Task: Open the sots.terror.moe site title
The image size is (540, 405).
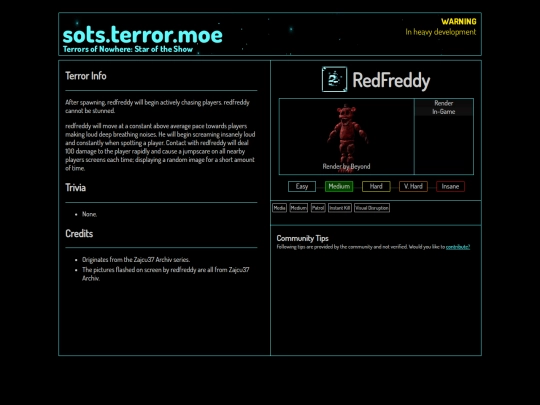Action: click(x=143, y=35)
